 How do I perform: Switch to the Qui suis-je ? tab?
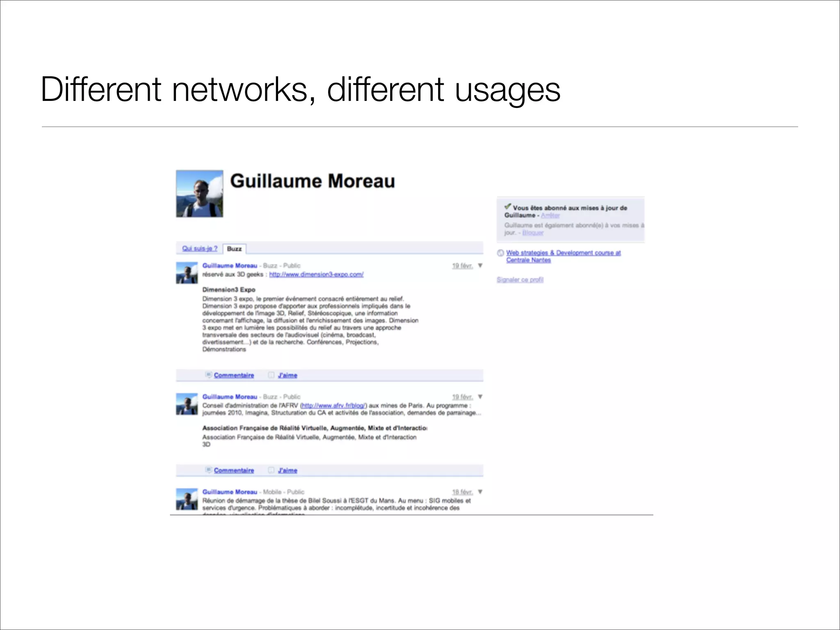click(200, 249)
